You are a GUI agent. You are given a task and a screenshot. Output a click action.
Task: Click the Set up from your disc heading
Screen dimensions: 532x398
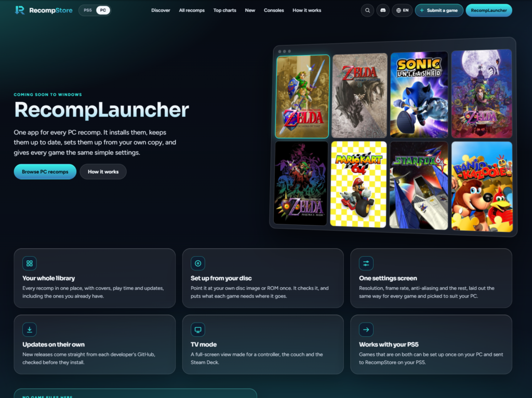click(x=221, y=278)
